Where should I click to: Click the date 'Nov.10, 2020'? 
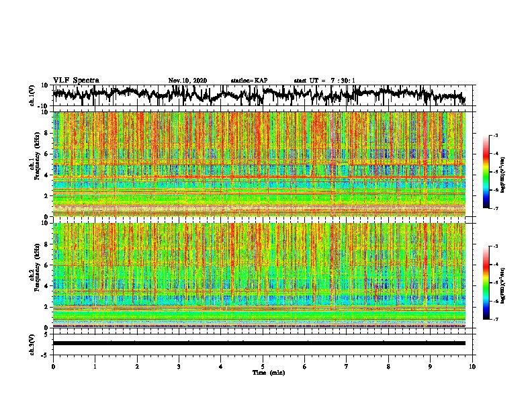coord(187,81)
